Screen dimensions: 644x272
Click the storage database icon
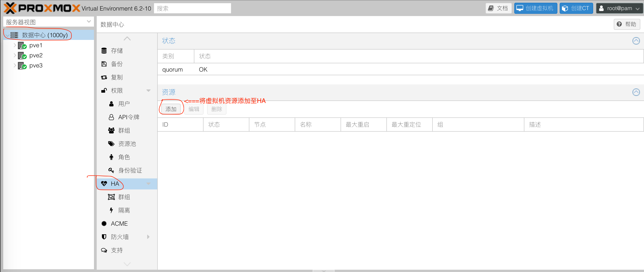[x=104, y=50]
